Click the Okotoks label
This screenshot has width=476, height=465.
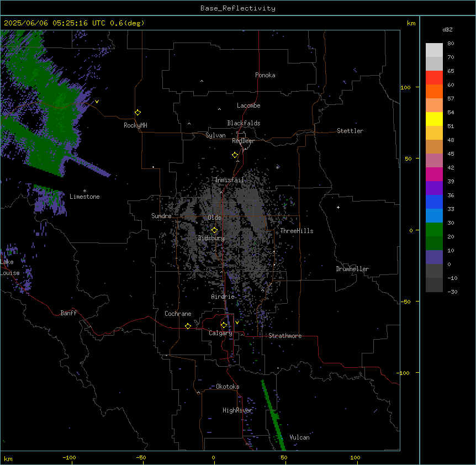point(228,387)
